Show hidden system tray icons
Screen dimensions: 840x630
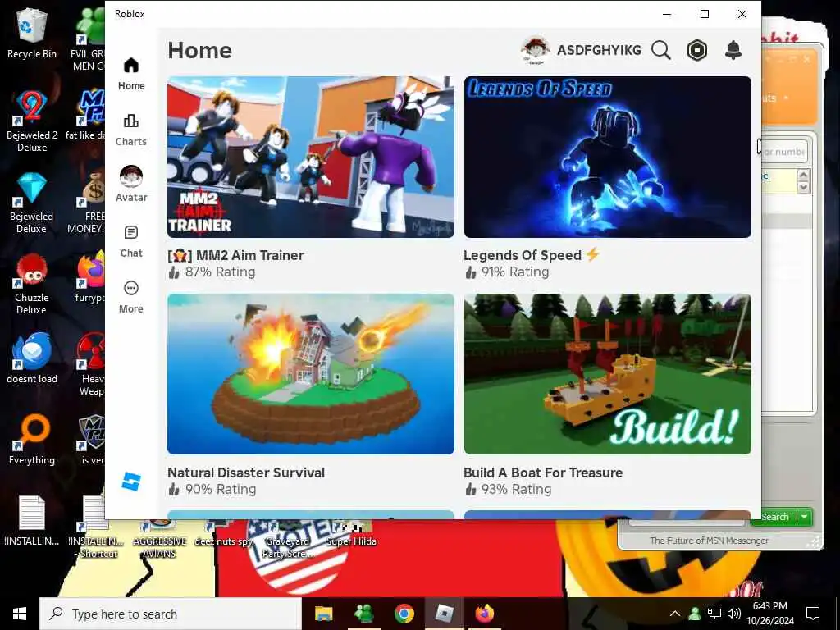click(x=675, y=614)
